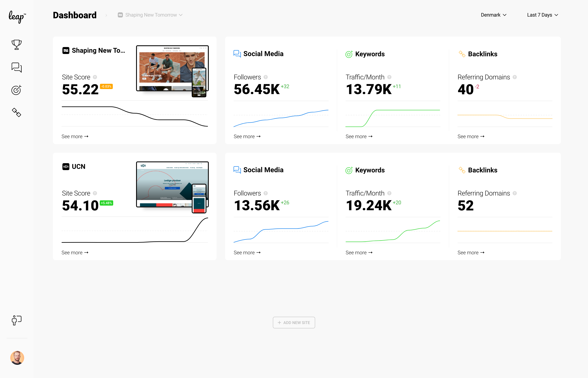This screenshot has height=378, width=588.
Task: Open the backlinks chain icon in sidebar
Action: pos(16,113)
